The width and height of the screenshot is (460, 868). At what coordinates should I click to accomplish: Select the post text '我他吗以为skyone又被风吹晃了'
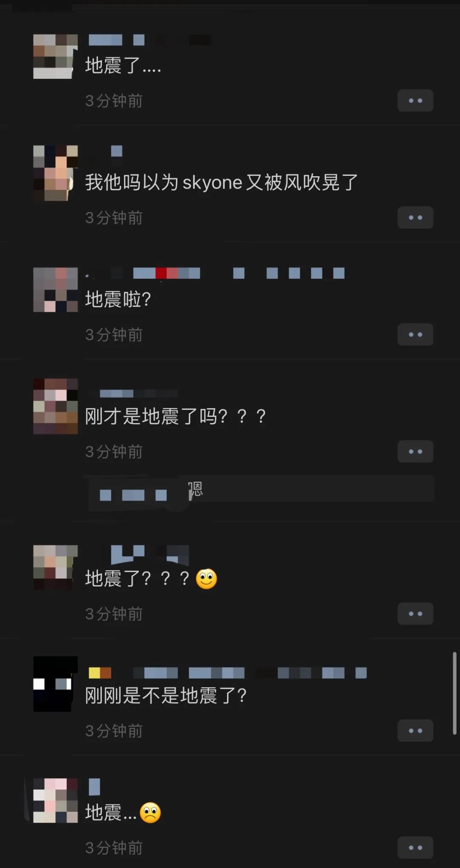(x=221, y=182)
